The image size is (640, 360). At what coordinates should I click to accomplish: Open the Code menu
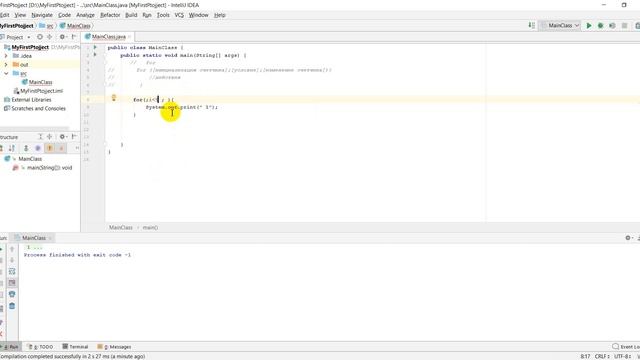coord(64,15)
